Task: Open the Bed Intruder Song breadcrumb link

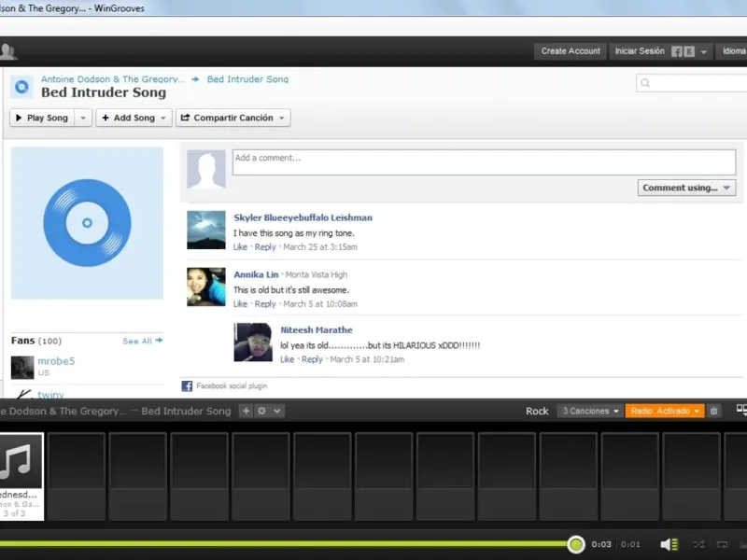Action: (247, 79)
